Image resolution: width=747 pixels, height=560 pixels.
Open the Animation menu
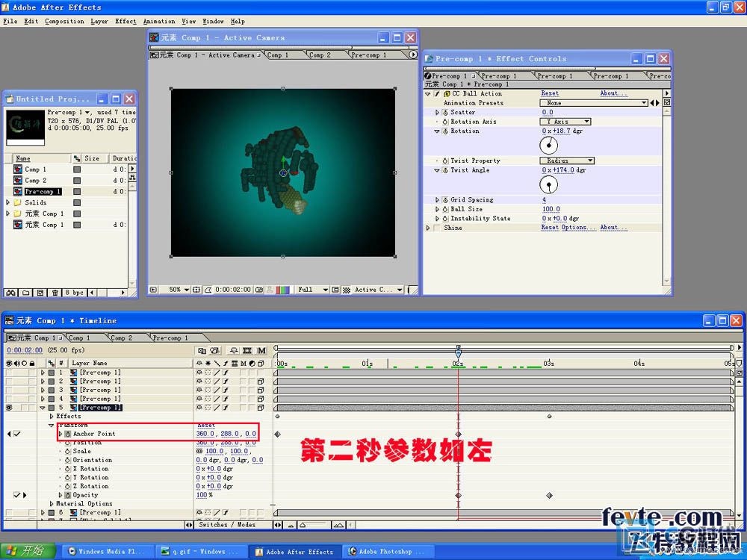(159, 21)
